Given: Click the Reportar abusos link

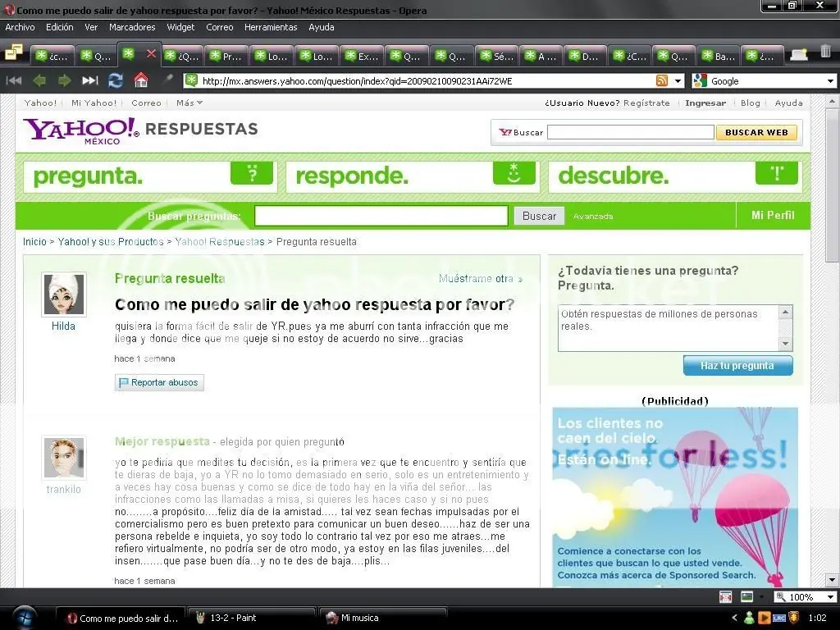Looking at the screenshot, I should [x=159, y=382].
